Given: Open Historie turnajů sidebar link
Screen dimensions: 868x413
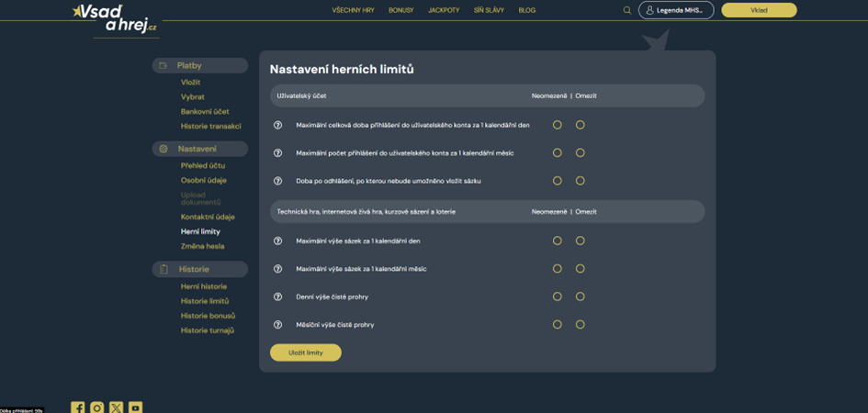Looking at the screenshot, I should click(207, 330).
